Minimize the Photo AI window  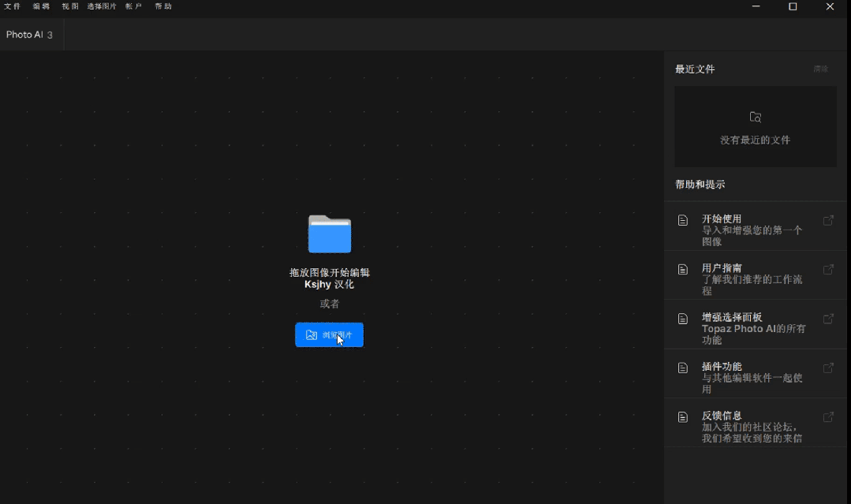click(756, 6)
